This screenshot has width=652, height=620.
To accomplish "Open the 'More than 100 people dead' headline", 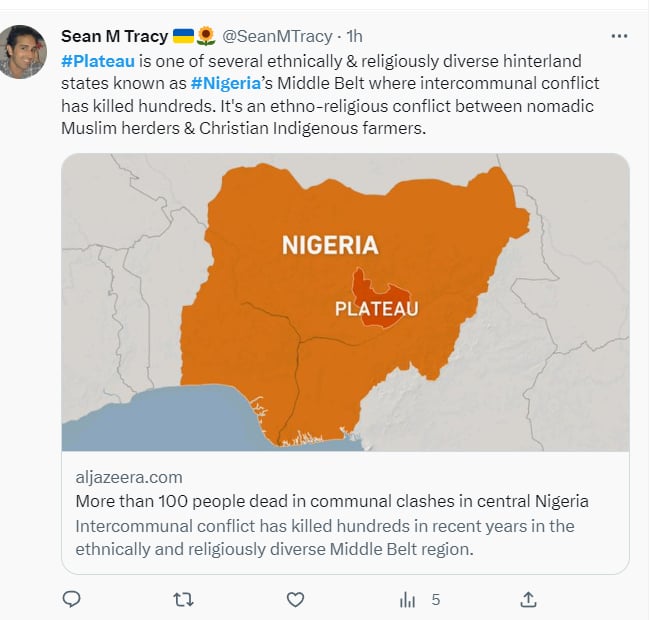I will (x=332, y=501).
